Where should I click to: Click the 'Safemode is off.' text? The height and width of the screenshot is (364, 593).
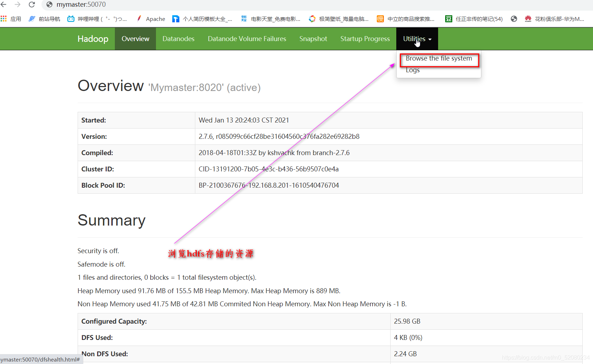(x=101, y=264)
